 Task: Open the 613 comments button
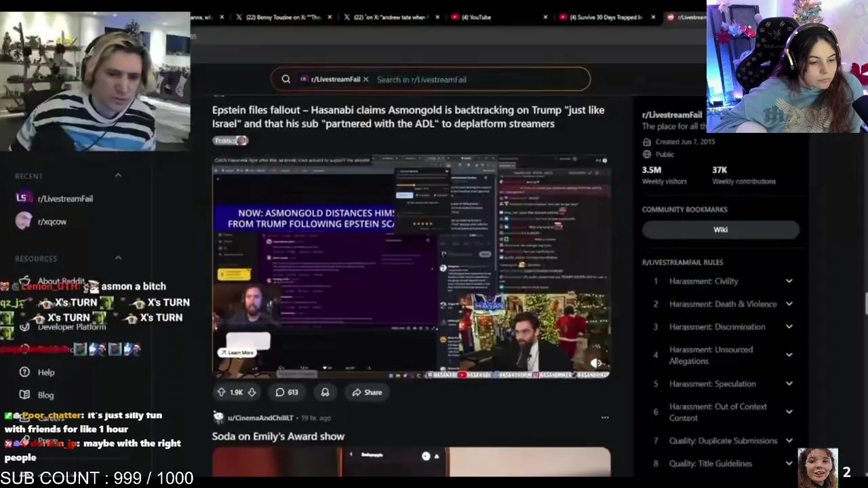pyautogui.click(x=287, y=392)
